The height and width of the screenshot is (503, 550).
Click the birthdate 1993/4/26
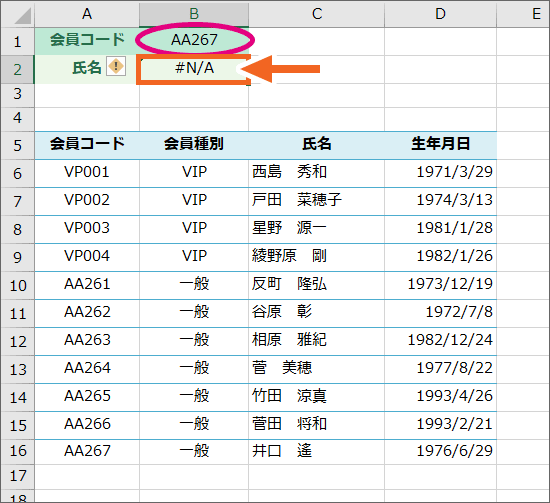click(455, 396)
